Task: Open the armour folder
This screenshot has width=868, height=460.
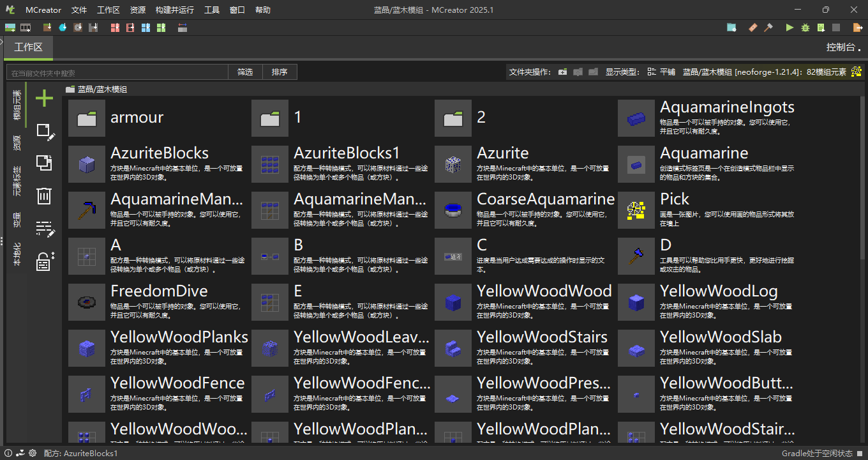Action: pyautogui.click(x=160, y=118)
